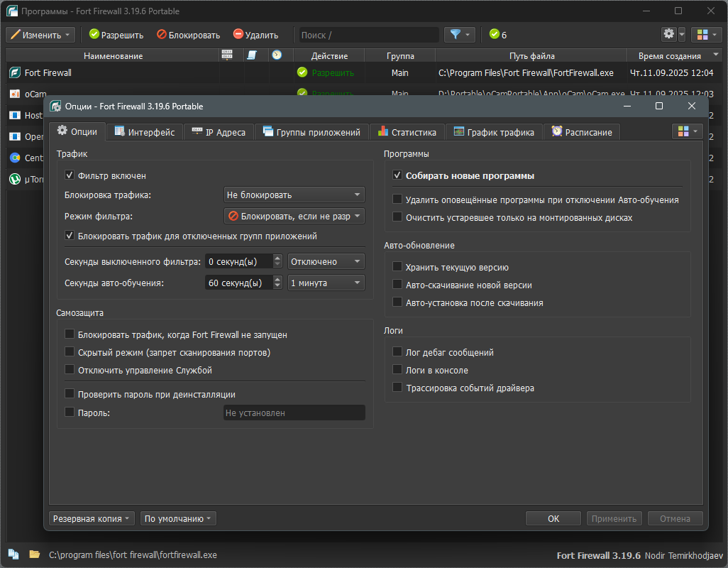Viewport: 728px width, 568px height.
Task: Click the Host program row icon
Action: click(x=15, y=115)
